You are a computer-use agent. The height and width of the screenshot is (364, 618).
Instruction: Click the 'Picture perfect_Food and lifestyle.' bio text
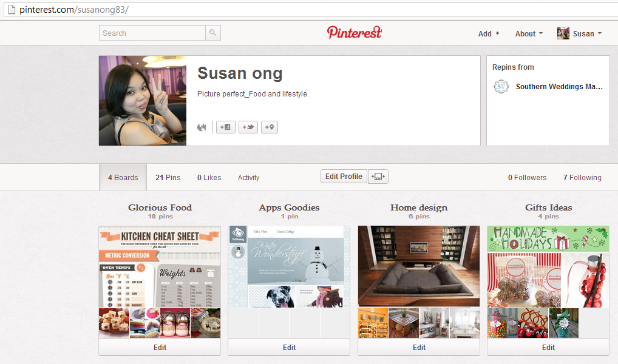[x=253, y=94]
